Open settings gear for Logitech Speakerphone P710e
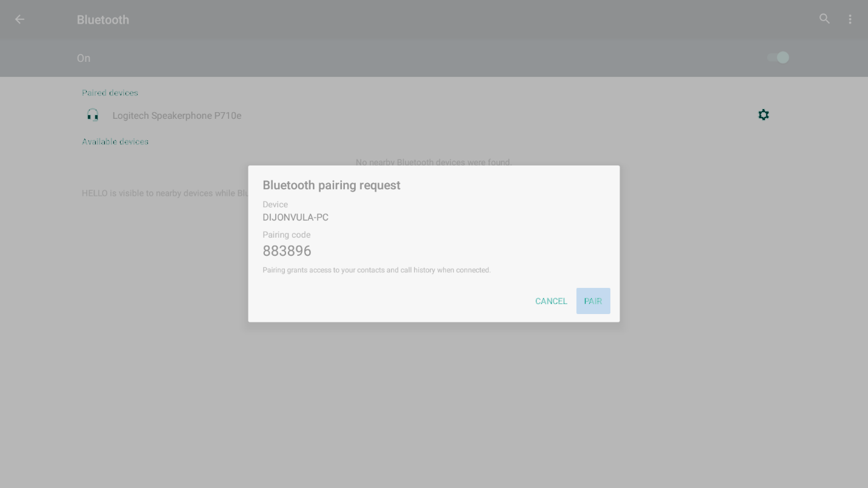Viewport: 868px width, 488px height. [x=764, y=115]
